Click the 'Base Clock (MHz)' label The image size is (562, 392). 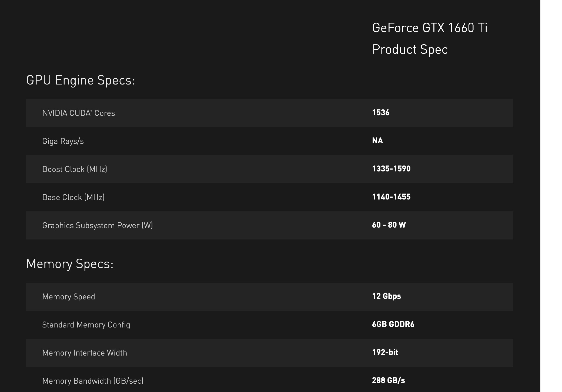[73, 197]
